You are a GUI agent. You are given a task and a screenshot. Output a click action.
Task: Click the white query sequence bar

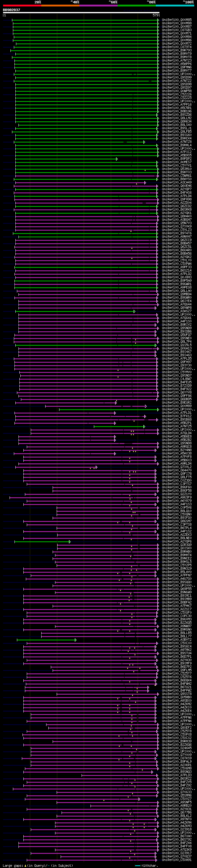click(81, 13)
